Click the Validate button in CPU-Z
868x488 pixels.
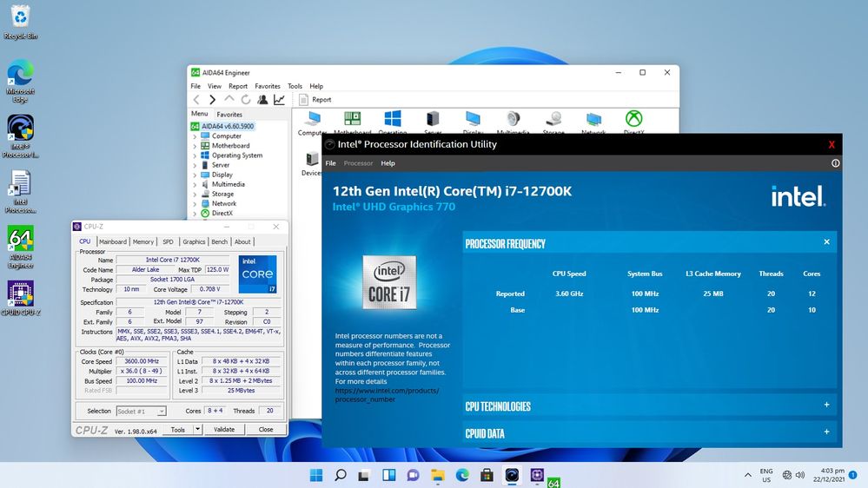[224, 429]
